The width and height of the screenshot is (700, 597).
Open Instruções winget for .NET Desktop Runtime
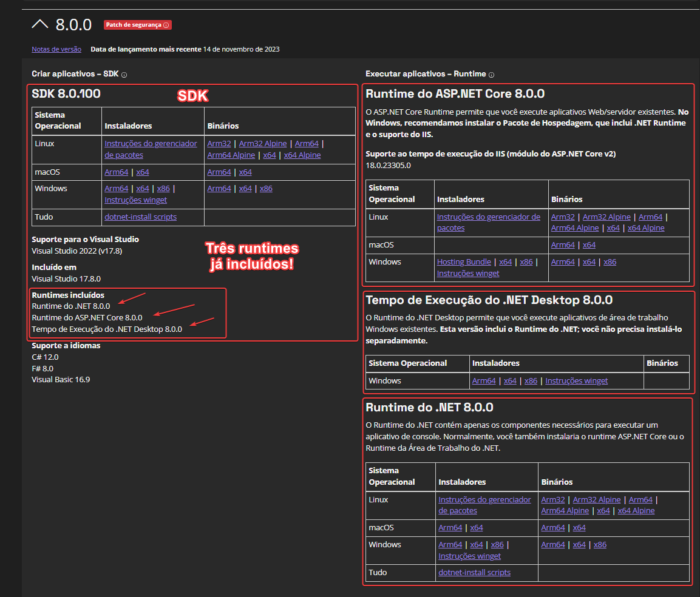pos(576,380)
